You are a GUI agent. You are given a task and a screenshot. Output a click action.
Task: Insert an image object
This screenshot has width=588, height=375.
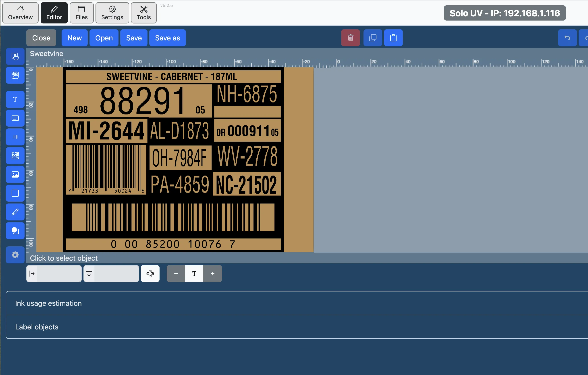pos(15,174)
